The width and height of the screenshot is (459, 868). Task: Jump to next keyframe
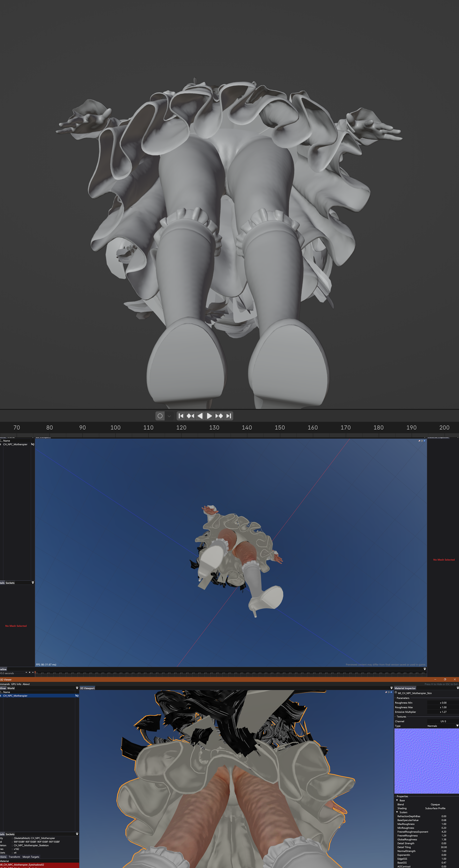[219, 416]
